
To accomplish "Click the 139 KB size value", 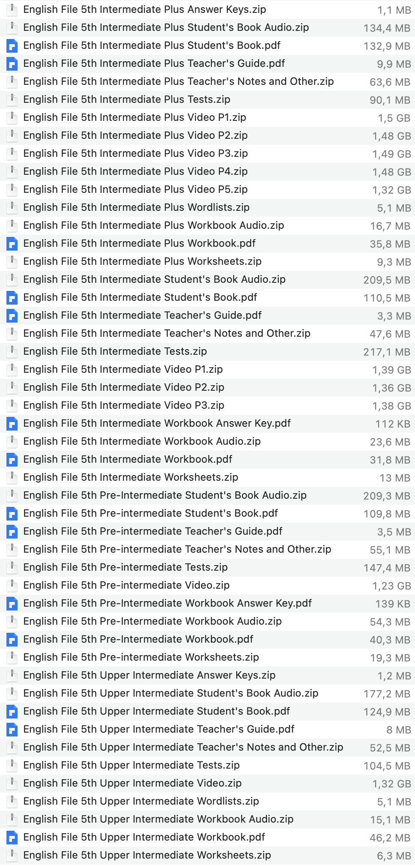I will (x=393, y=604).
